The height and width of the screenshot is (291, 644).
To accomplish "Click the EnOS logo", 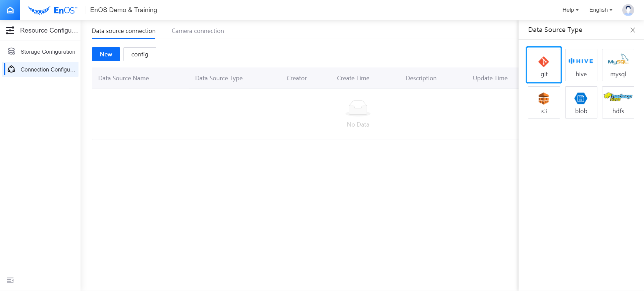I will click(53, 10).
